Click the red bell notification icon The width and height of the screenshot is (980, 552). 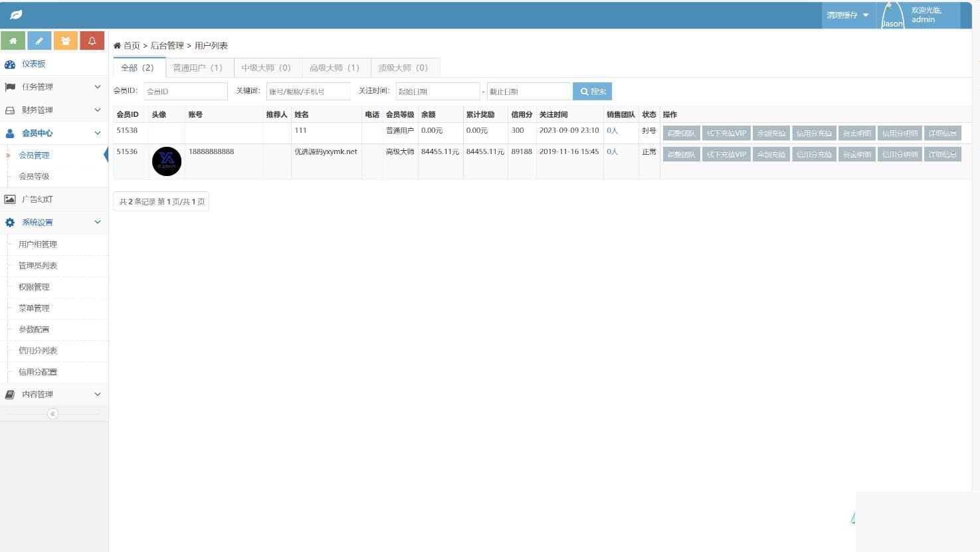92,41
